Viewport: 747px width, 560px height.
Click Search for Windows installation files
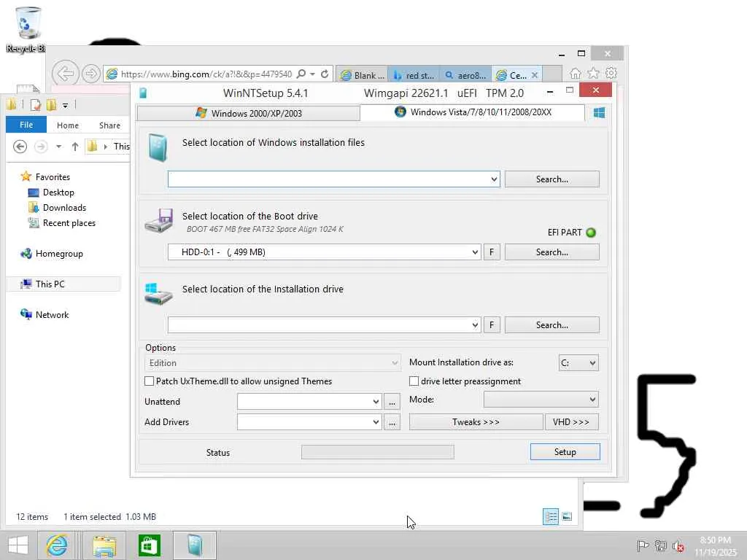(x=552, y=179)
